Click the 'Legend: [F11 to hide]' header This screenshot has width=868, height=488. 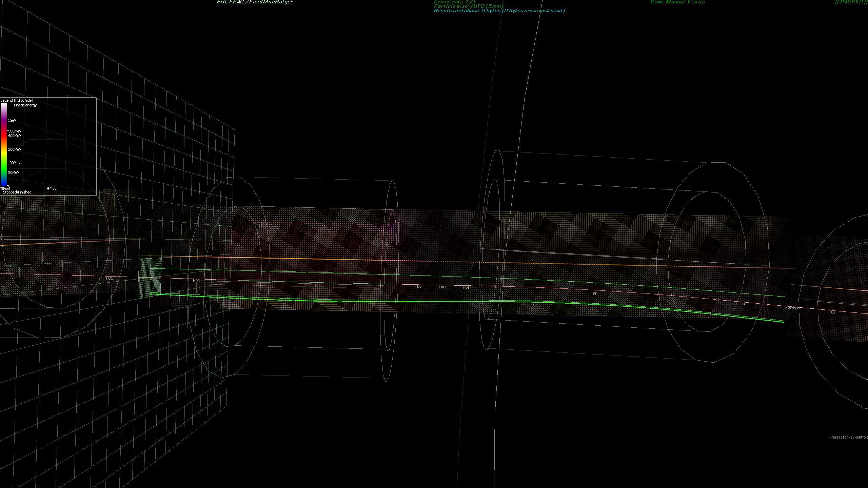click(x=17, y=100)
